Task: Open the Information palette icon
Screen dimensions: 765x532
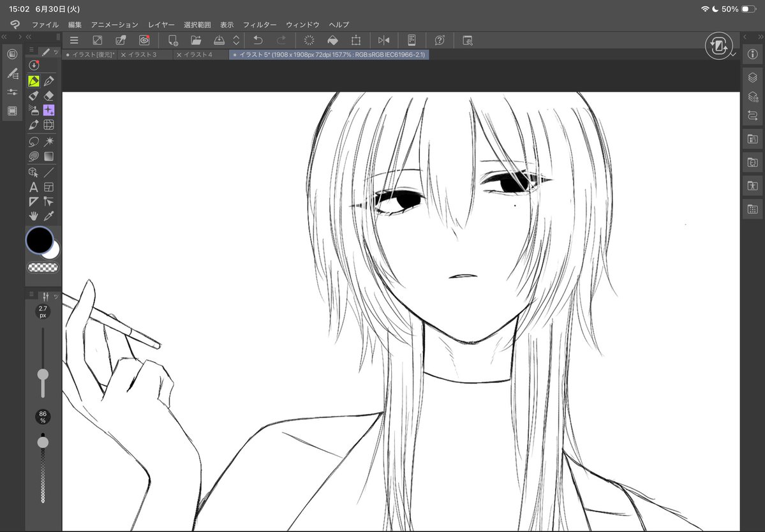Action: [752, 54]
